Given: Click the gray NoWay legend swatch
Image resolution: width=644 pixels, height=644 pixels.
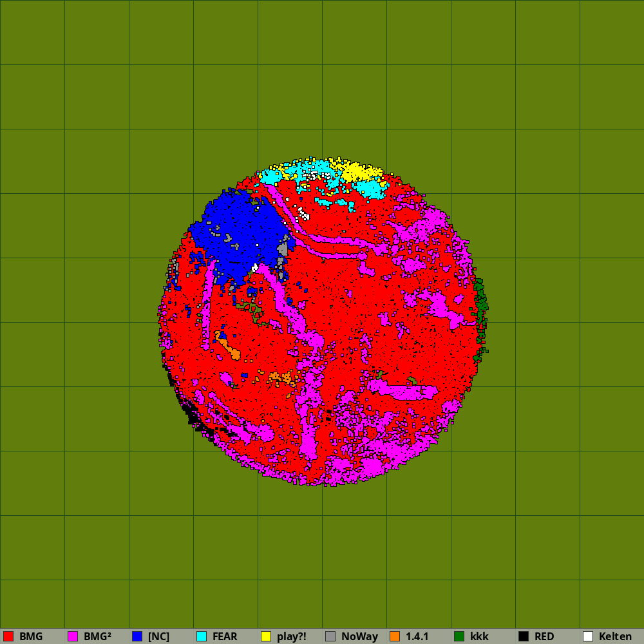Looking at the screenshot, I should 330,636.
